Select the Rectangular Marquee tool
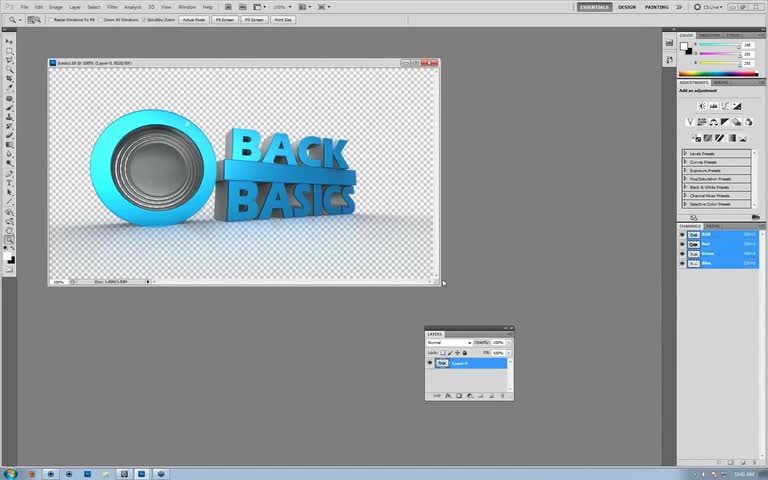 (9, 51)
